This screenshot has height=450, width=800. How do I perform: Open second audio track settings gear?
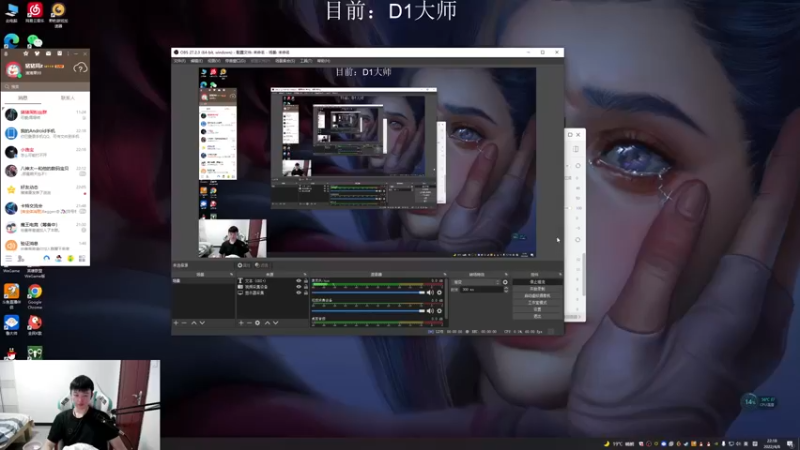point(439,311)
